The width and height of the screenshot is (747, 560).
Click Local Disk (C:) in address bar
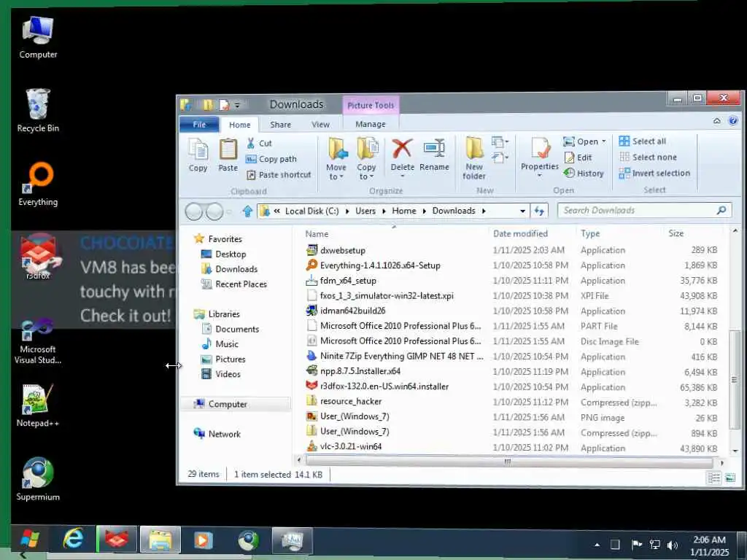click(311, 211)
